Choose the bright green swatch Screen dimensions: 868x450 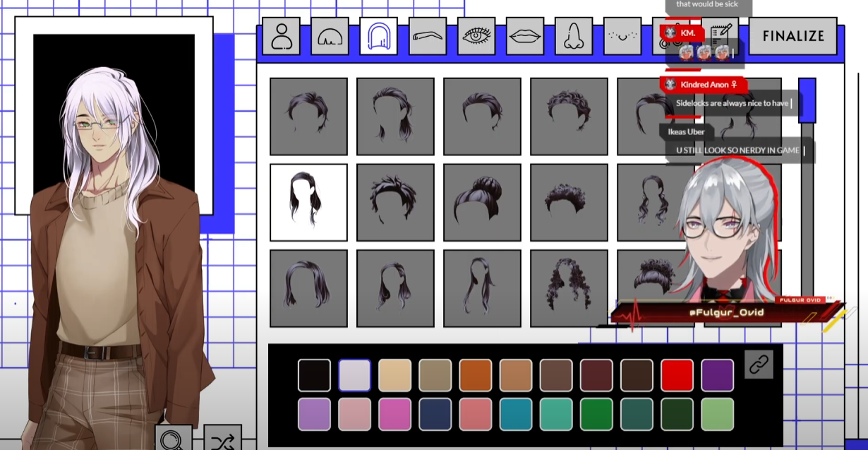click(x=596, y=415)
